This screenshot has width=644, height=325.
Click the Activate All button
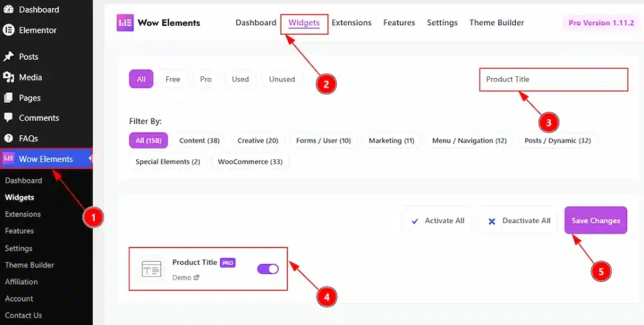coord(438,221)
